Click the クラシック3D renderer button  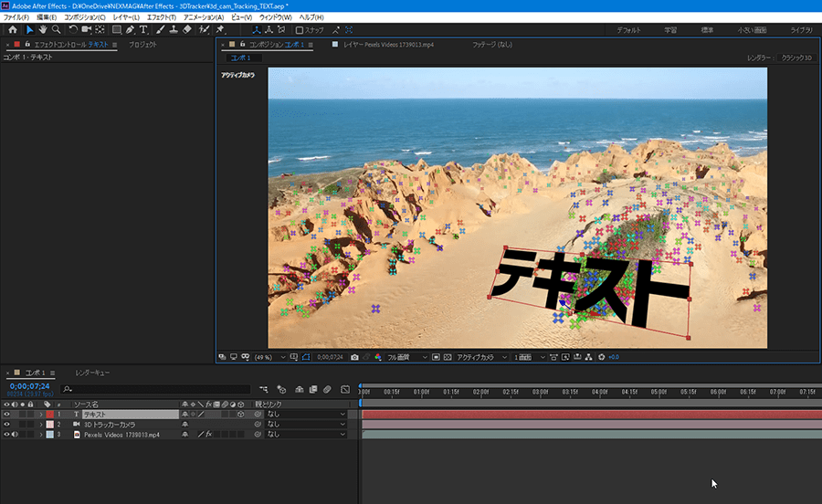tap(796, 58)
